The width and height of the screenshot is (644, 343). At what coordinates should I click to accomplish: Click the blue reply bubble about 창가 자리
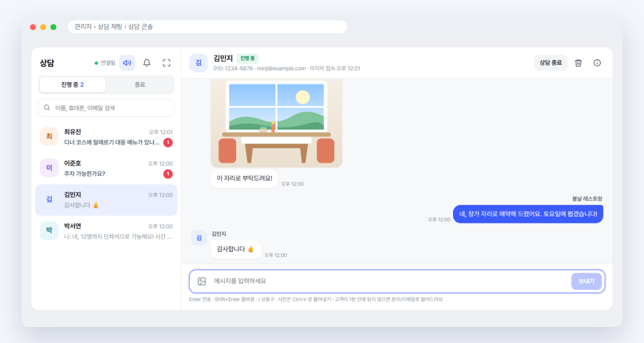pos(528,214)
